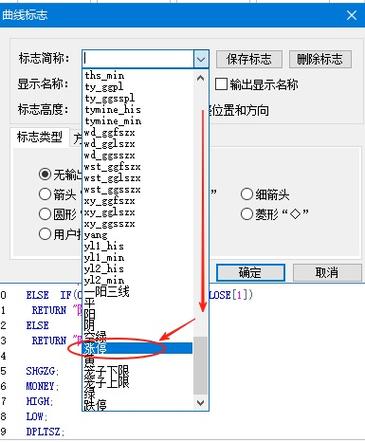Select the 用户 radio option

point(45,234)
